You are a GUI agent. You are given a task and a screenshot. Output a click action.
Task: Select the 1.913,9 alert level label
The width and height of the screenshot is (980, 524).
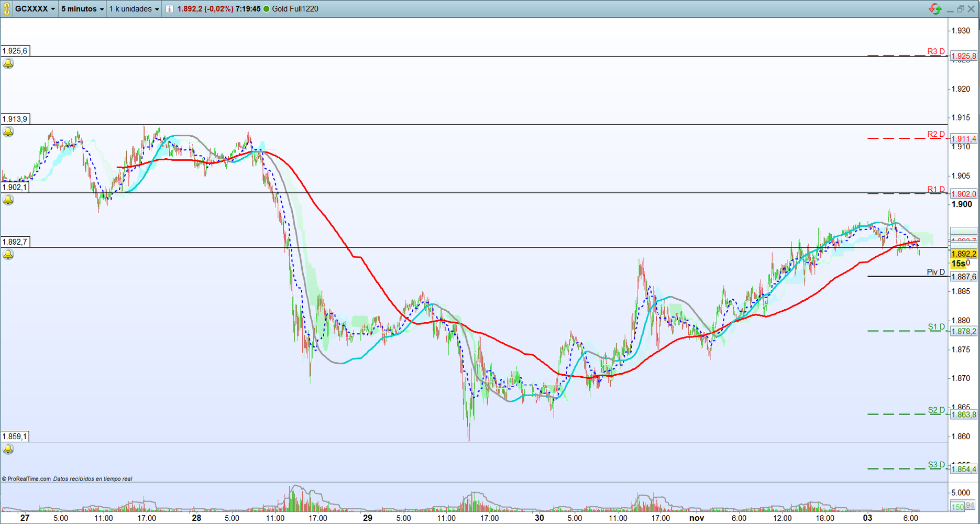pos(15,119)
